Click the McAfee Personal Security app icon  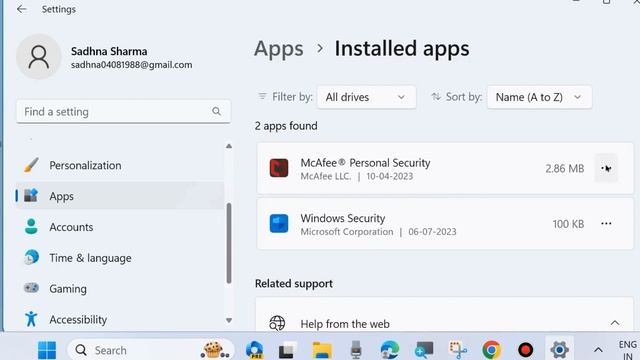279,168
